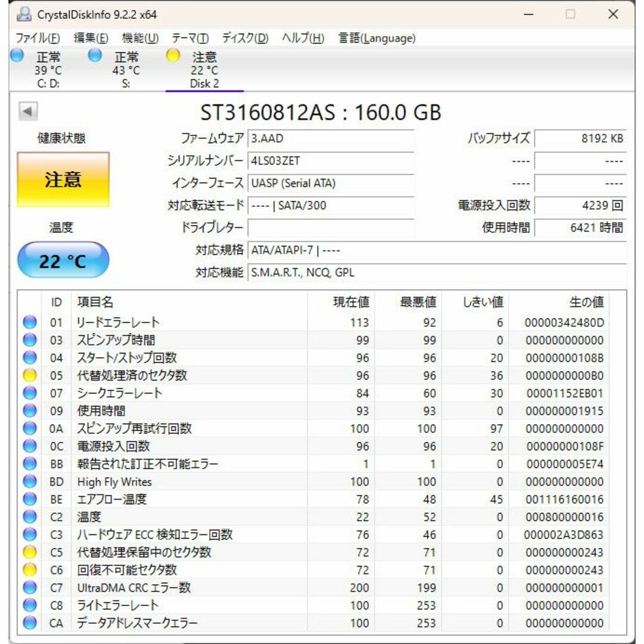Click the ID column header
The height and width of the screenshot is (644, 644).
pyautogui.click(x=56, y=302)
